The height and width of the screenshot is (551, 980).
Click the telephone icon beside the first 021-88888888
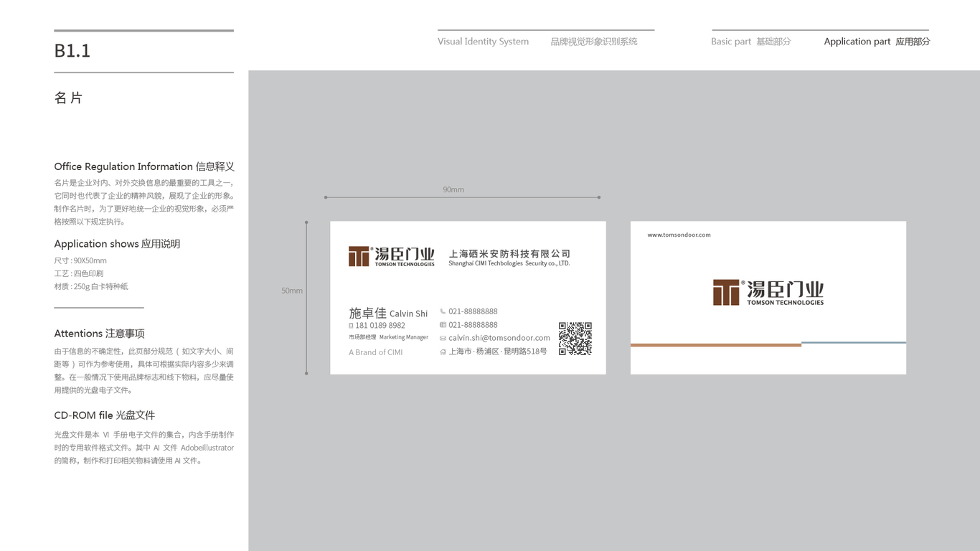pyautogui.click(x=443, y=311)
